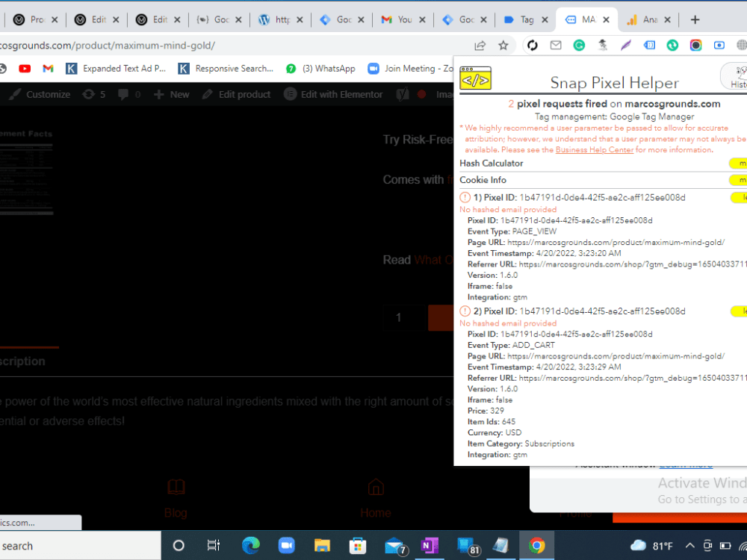This screenshot has height=560, width=747.
Task: Open a new browser tab
Action: point(695,19)
